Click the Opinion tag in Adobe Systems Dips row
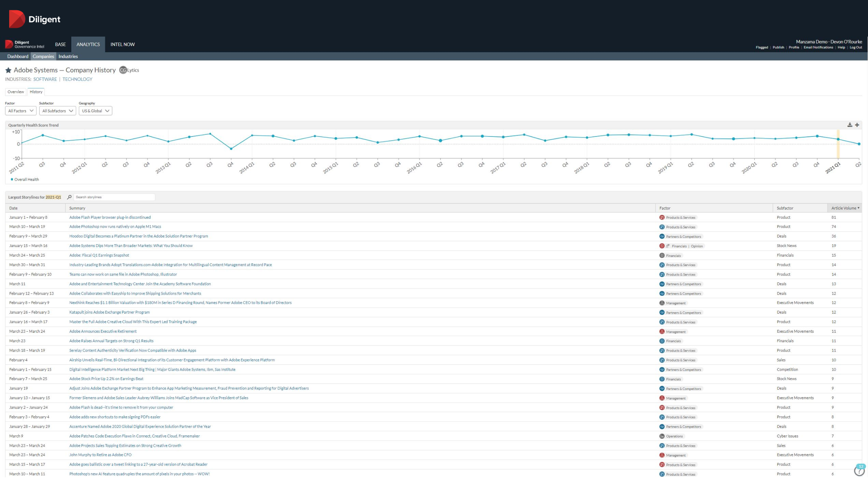This screenshot has width=868, height=478. (697, 246)
